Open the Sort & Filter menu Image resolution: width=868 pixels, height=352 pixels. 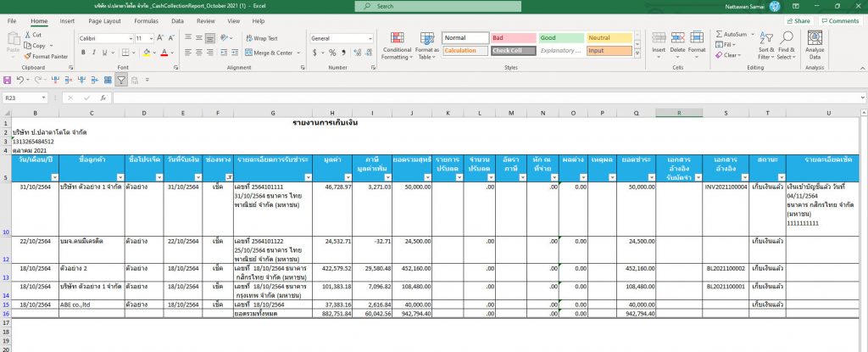pyautogui.click(x=766, y=47)
